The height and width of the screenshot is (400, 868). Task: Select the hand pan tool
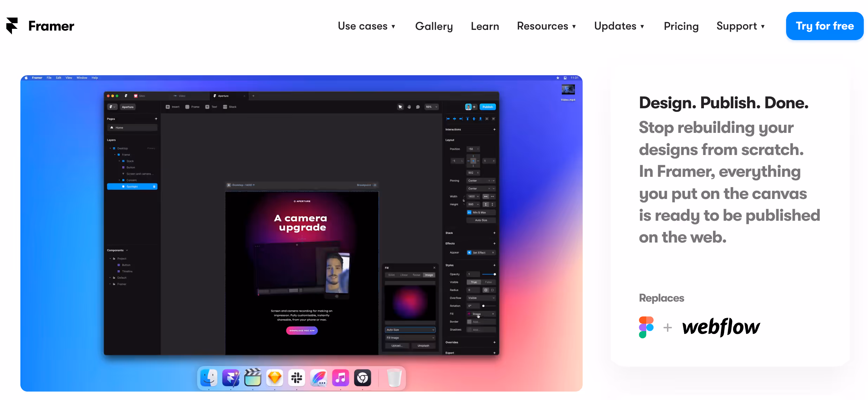click(409, 107)
